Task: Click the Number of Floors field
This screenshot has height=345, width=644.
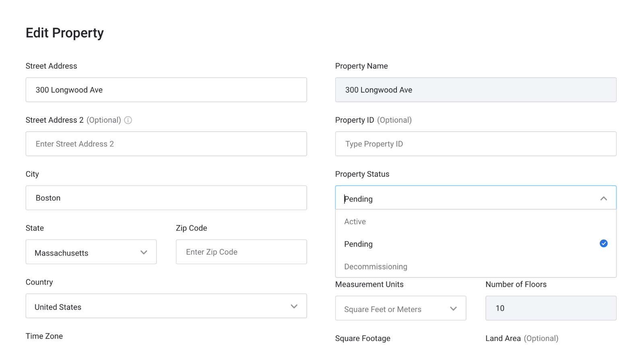Action: coord(551,308)
